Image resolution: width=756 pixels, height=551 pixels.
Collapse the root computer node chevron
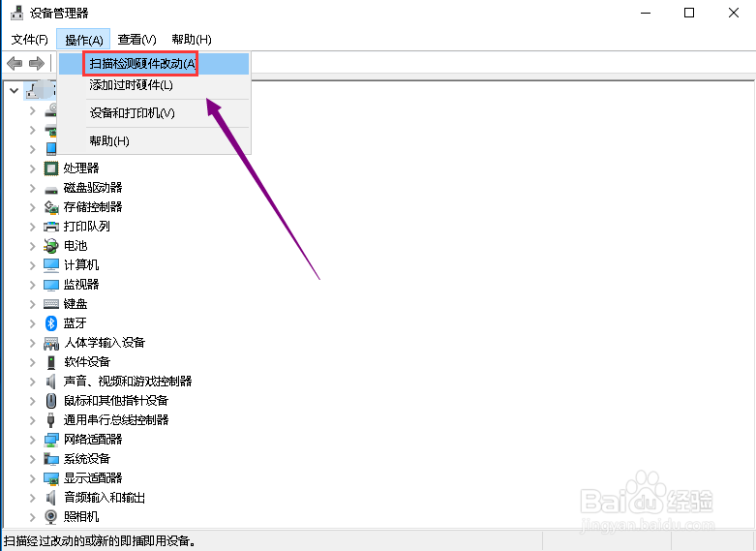14,90
